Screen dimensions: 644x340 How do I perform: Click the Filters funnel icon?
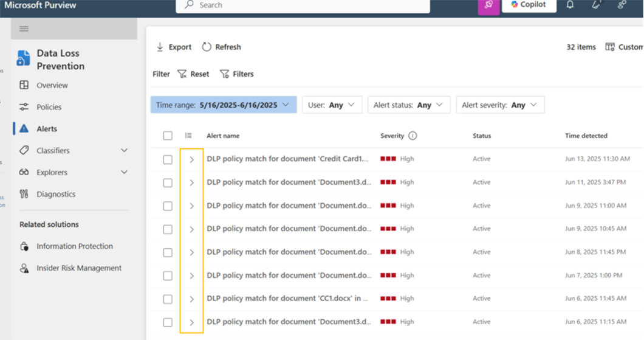[x=224, y=74]
